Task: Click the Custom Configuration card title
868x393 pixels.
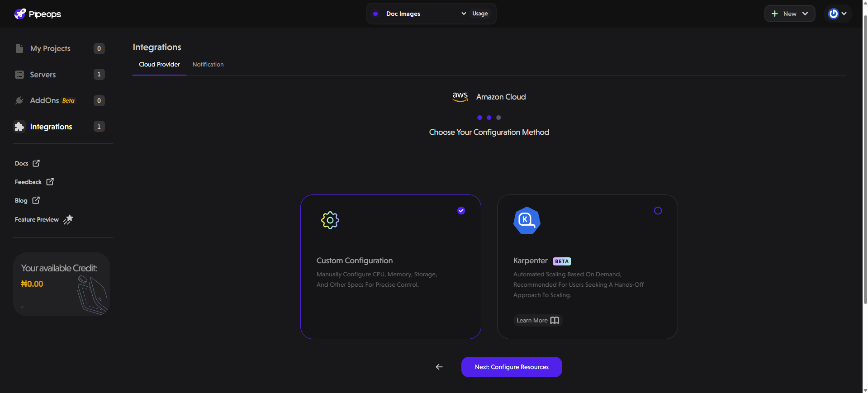Action: (355, 260)
